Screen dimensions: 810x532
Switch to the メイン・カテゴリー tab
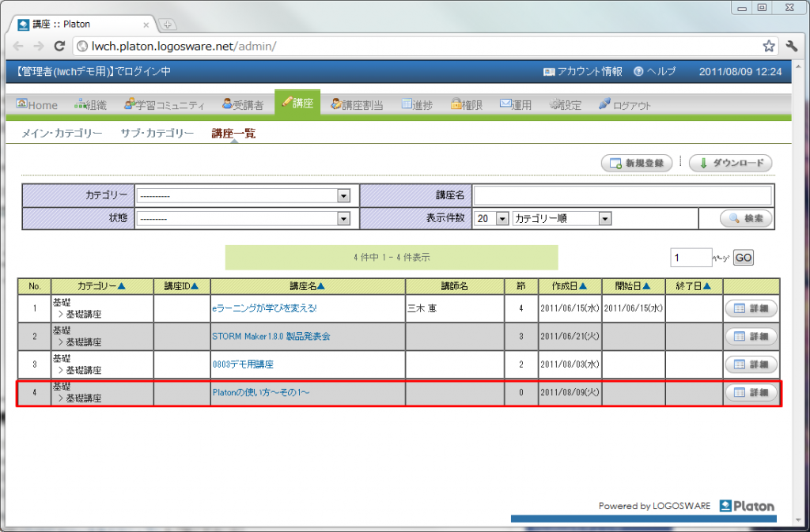point(62,134)
